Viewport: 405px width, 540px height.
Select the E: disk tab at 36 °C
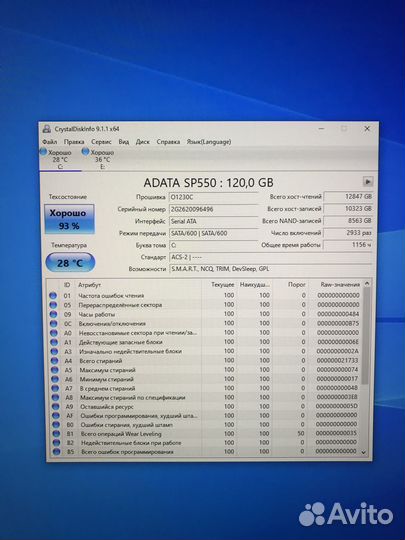(x=102, y=159)
